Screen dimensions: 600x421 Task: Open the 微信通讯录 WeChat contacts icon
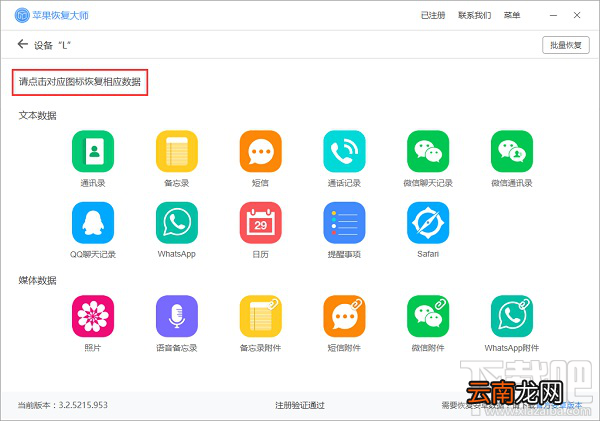[512, 152]
